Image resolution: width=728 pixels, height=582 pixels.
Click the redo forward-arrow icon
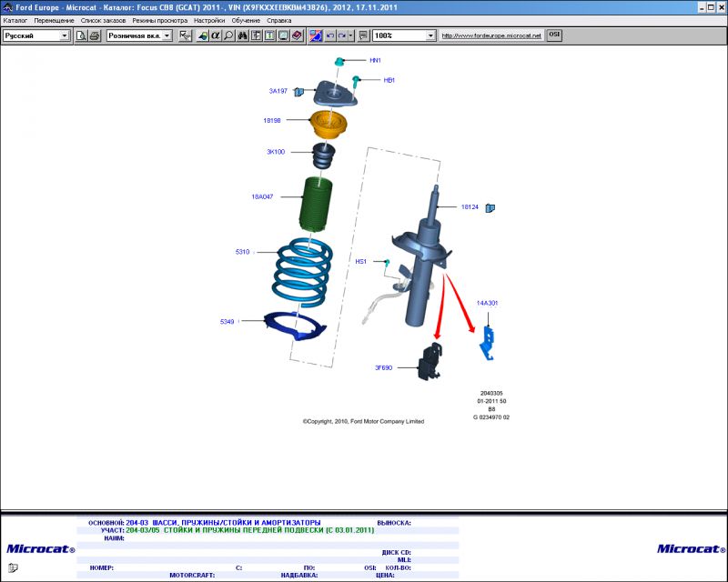(x=342, y=35)
